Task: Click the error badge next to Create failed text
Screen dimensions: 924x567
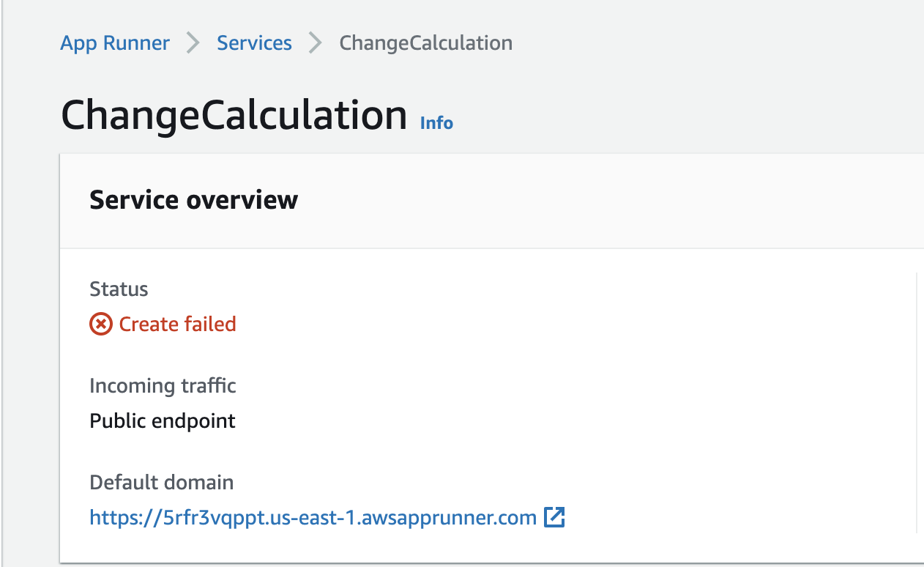Action: pyautogui.click(x=100, y=323)
